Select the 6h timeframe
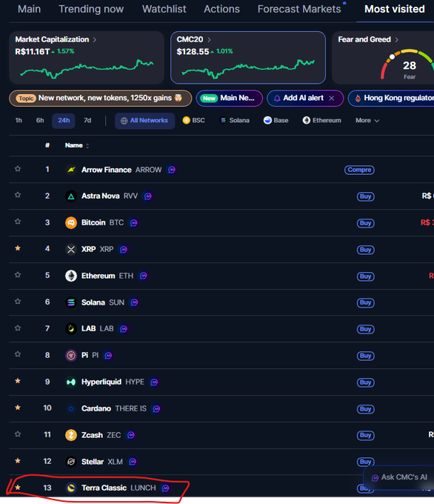Screen dimensions: 434x504 40,121
